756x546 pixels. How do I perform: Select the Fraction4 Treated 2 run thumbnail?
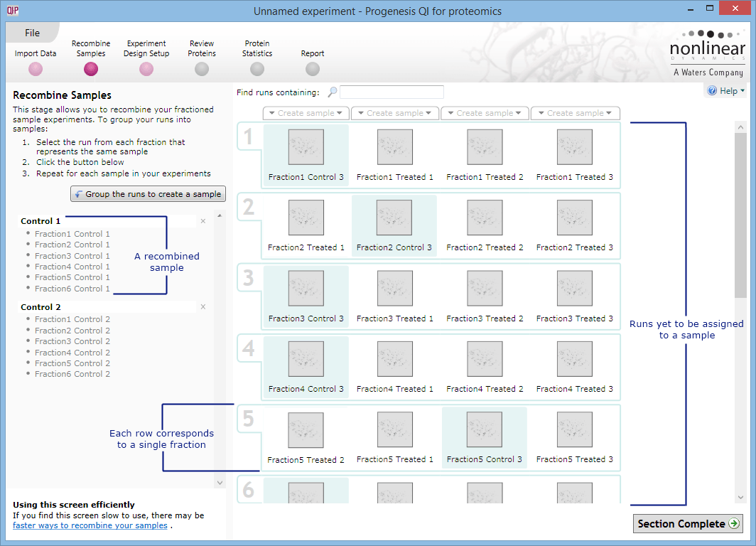coord(485,359)
